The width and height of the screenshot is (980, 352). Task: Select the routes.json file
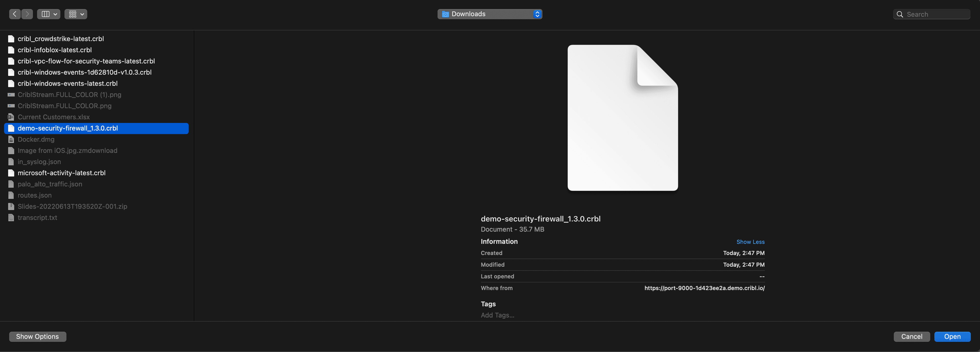click(35, 195)
